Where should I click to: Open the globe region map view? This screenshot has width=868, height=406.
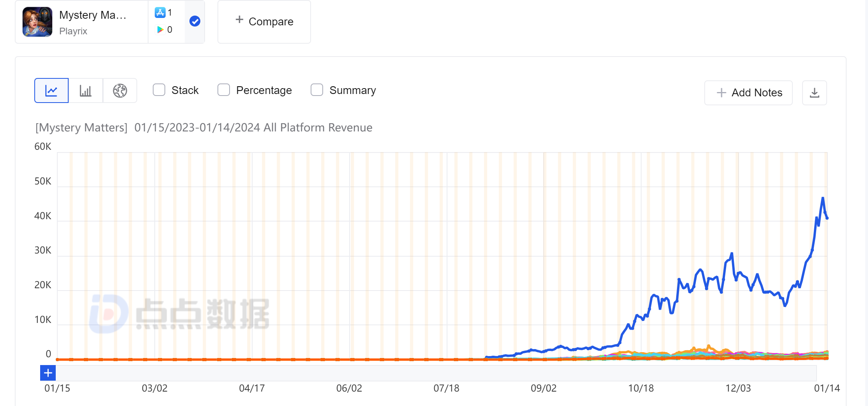pos(120,90)
